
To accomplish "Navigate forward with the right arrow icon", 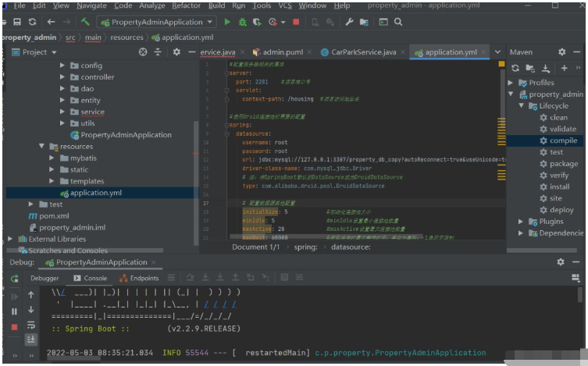I will (66, 22).
